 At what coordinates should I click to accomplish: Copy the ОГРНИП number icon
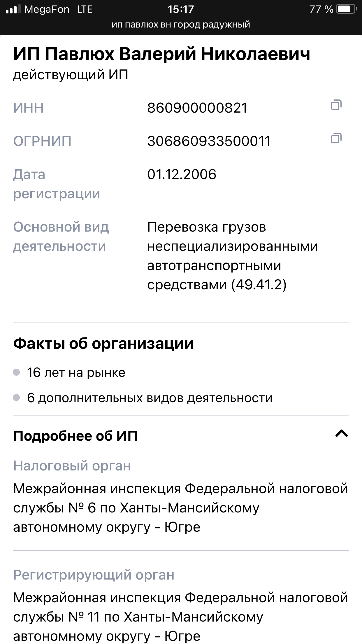click(336, 138)
